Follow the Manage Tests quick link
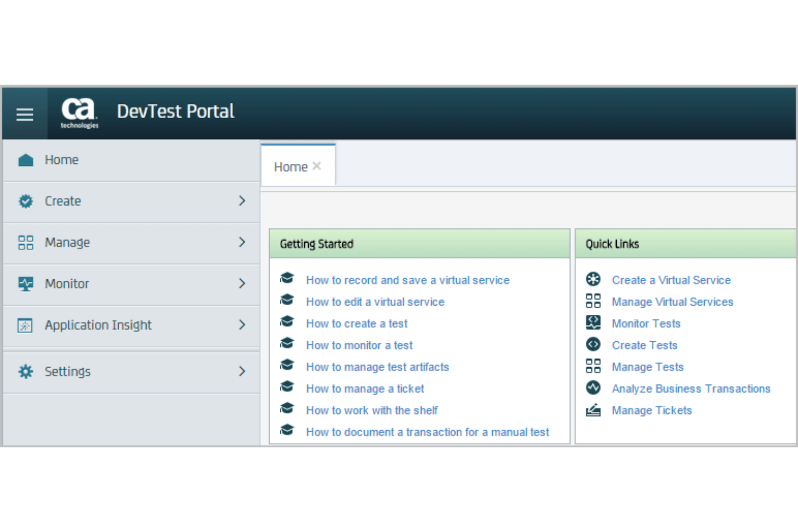Image resolution: width=798 pixels, height=532 pixels. tap(648, 367)
